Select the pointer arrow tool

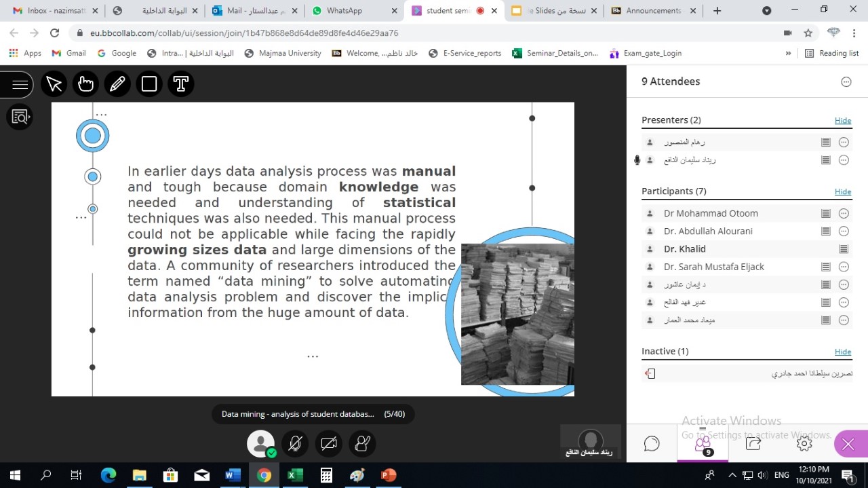[54, 83]
